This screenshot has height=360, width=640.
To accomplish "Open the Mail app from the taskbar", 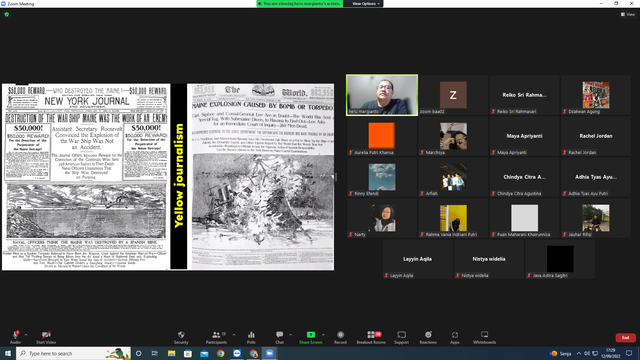I will [204, 353].
